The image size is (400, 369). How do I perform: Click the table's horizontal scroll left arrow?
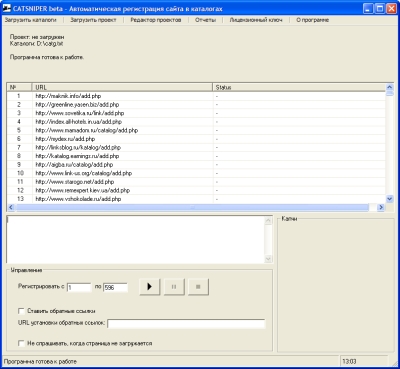click(11, 207)
